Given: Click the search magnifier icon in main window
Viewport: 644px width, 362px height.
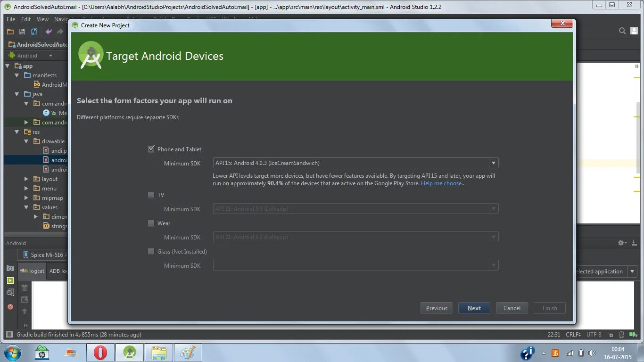Looking at the screenshot, I should [x=622, y=31].
